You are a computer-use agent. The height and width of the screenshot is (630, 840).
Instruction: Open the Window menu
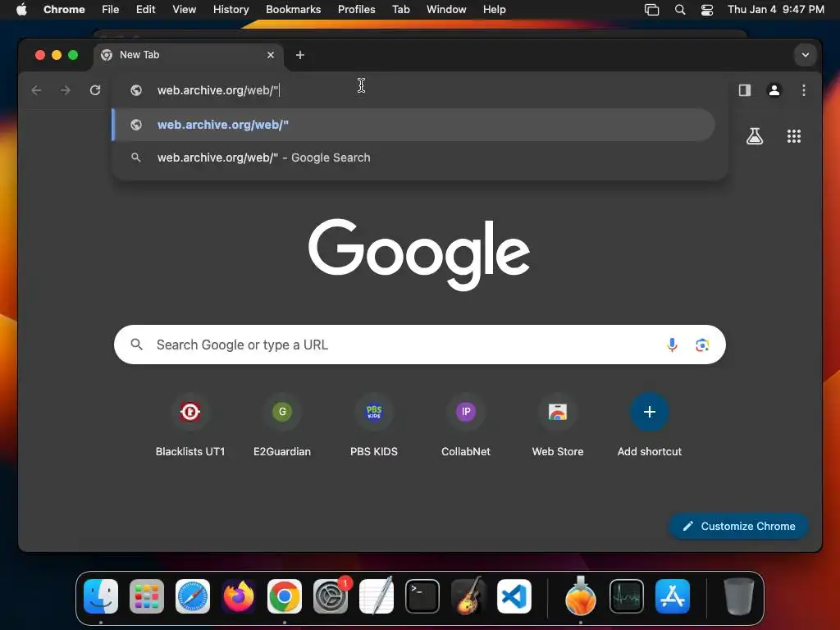pos(446,10)
